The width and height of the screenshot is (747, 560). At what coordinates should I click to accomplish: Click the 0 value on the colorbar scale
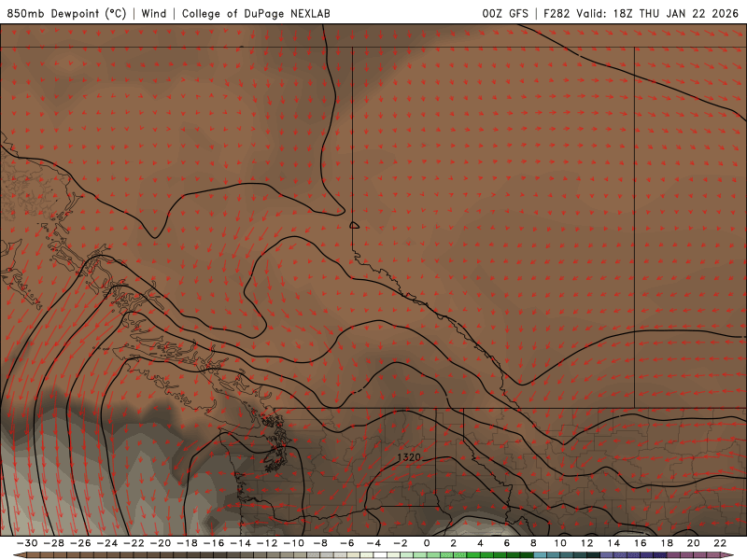coord(427,543)
